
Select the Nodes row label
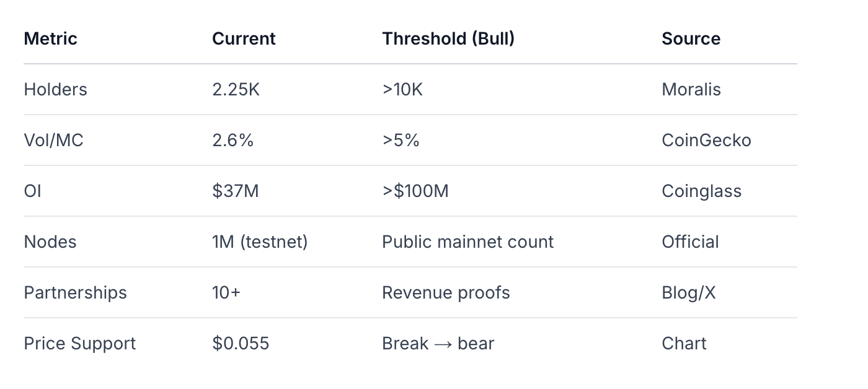click(50, 242)
